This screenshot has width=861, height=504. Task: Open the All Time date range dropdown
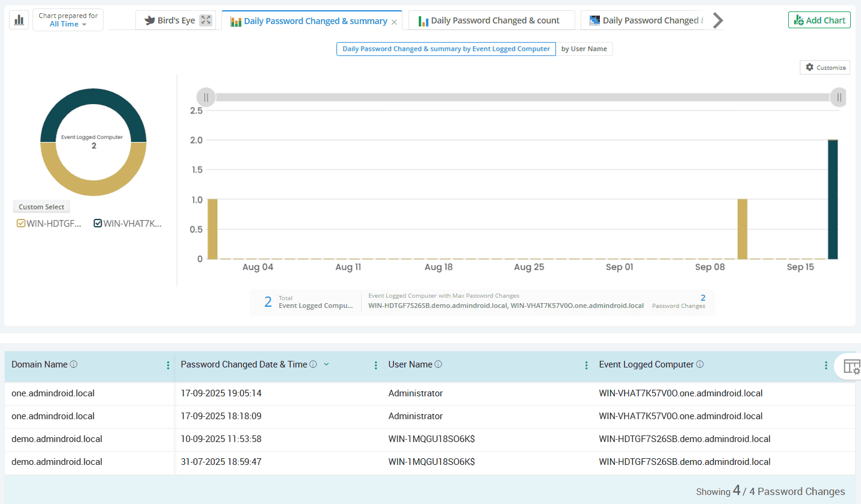[x=68, y=24]
